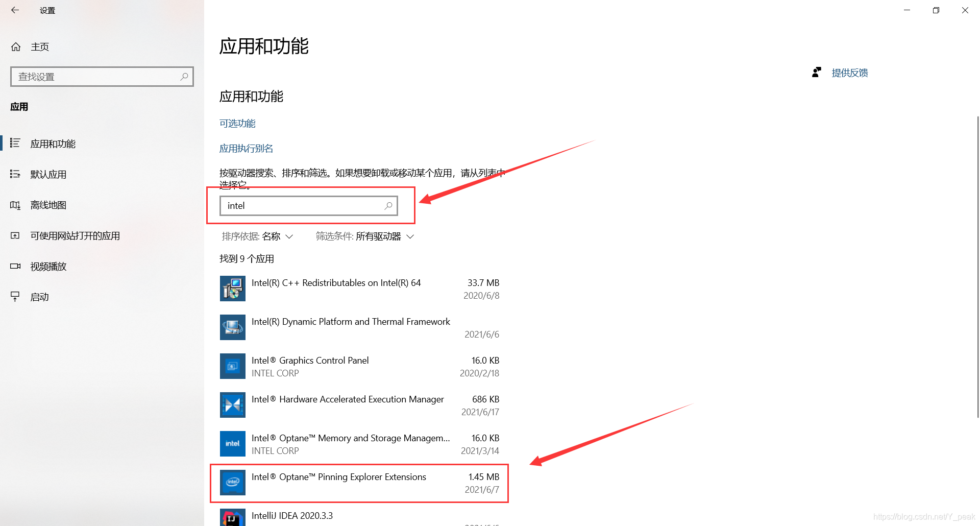Screen dimensions: 980x526
Task: Click the 1.45 MB size value
Action: 484,477
